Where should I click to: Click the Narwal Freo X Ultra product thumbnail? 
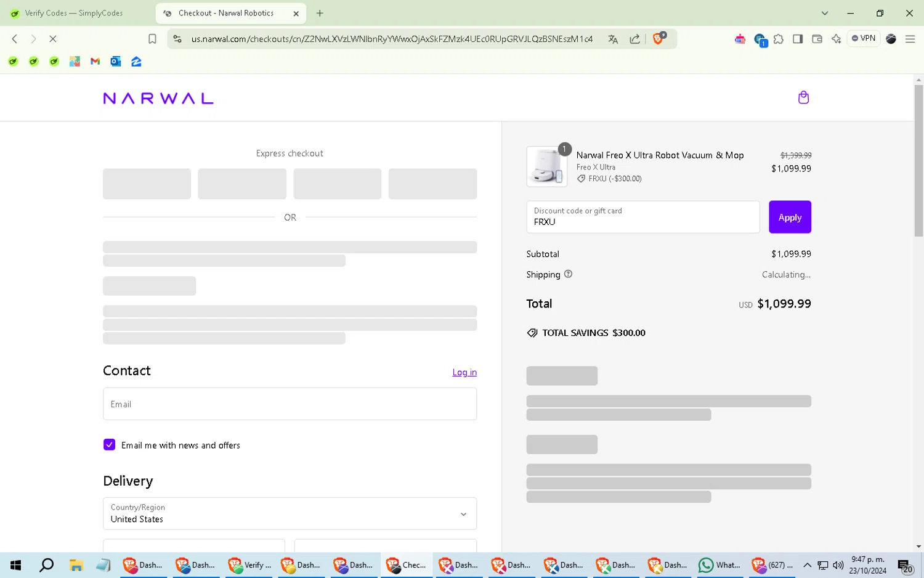546,166
